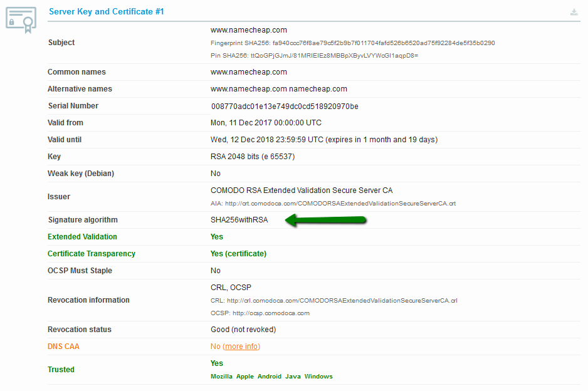Select the Fingerprint SHA256 line

(352, 43)
